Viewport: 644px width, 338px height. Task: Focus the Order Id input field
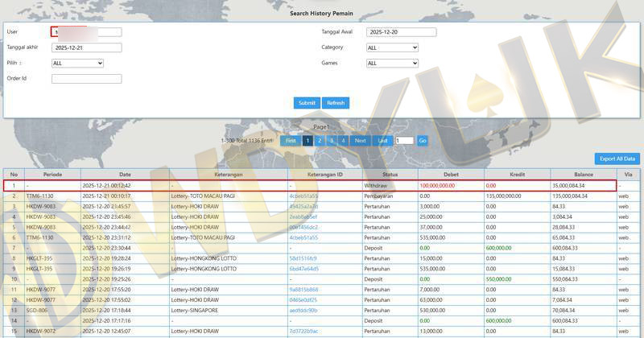[86, 79]
